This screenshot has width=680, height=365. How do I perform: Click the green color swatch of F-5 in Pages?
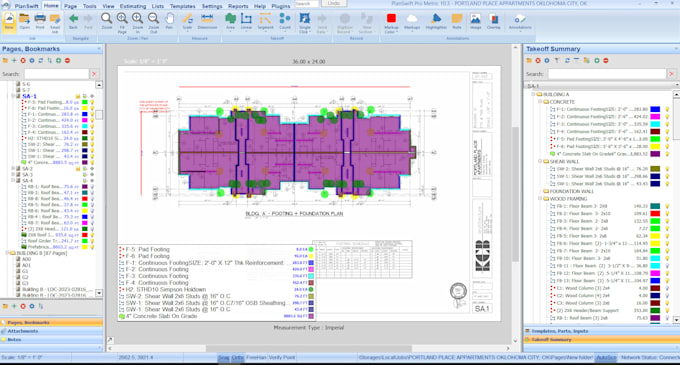[x=85, y=102]
